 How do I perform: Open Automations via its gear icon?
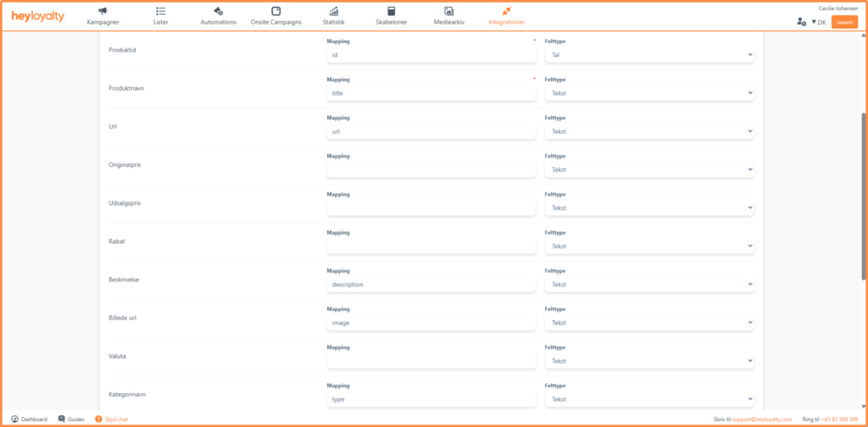tap(219, 11)
